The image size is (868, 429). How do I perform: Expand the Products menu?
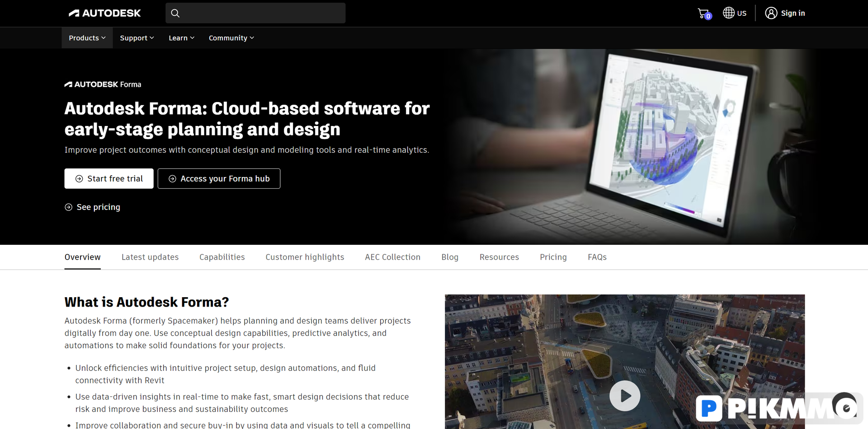point(87,38)
